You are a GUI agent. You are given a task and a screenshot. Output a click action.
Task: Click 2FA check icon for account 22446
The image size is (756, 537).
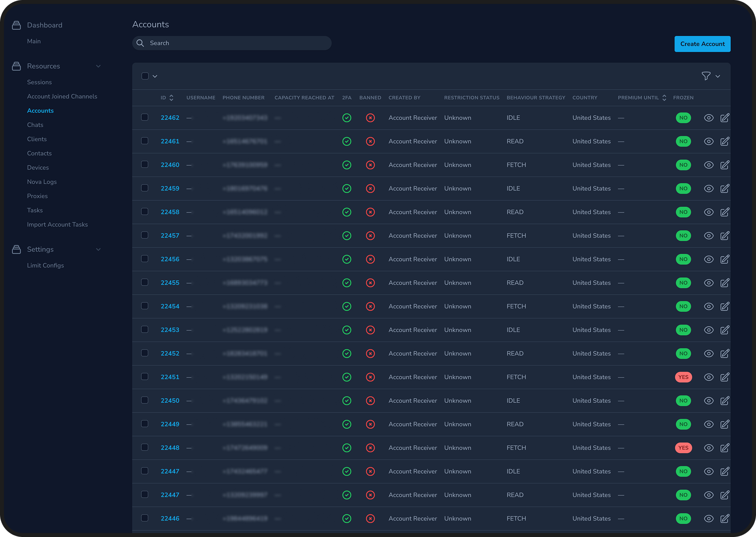point(347,519)
